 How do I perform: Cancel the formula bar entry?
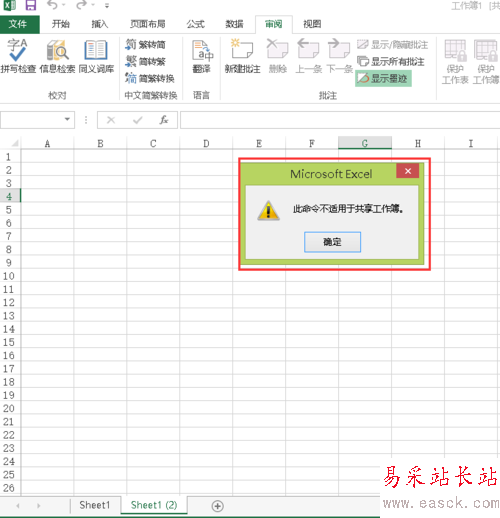click(111, 120)
